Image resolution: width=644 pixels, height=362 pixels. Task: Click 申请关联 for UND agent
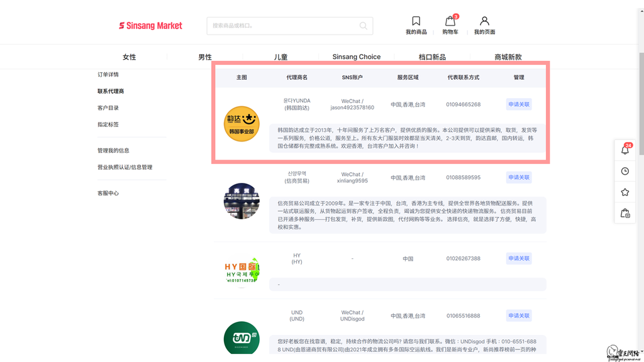pyautogui.click(x=519, y=315)
